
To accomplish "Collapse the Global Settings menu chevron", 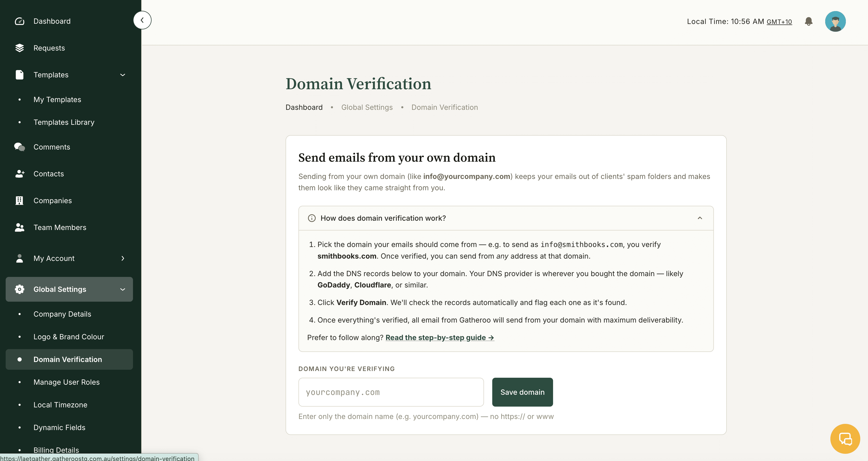I will coord(123,290).
